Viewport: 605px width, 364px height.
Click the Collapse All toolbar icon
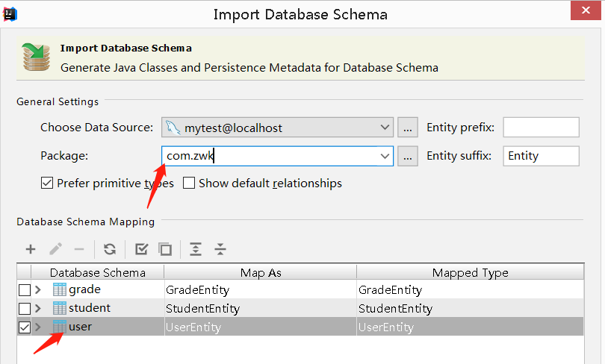pyautogui.click(x=220, y=249)
